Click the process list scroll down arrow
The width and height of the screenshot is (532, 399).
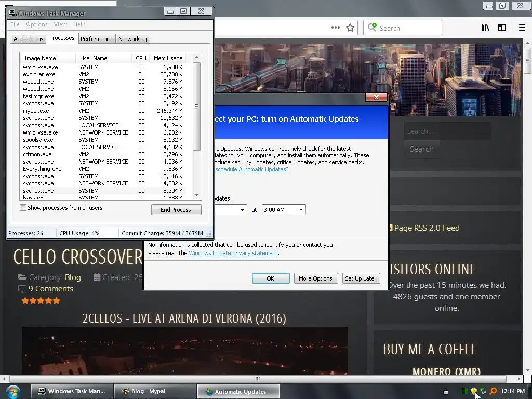coord(196,195)
